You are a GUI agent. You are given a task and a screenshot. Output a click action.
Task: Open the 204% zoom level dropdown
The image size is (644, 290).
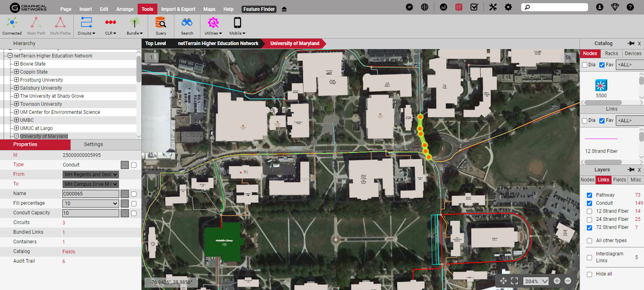tap(536, 281)
